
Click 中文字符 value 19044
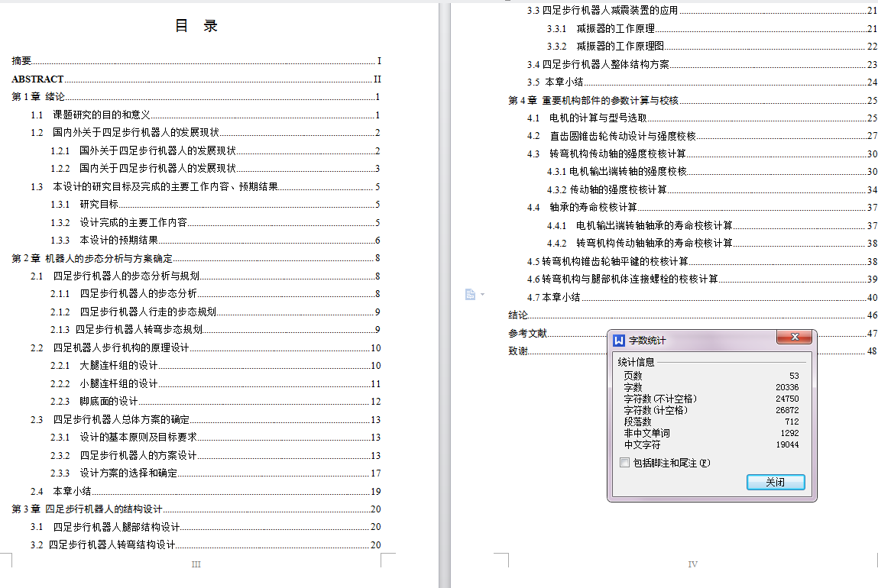(x=787, y=444)
